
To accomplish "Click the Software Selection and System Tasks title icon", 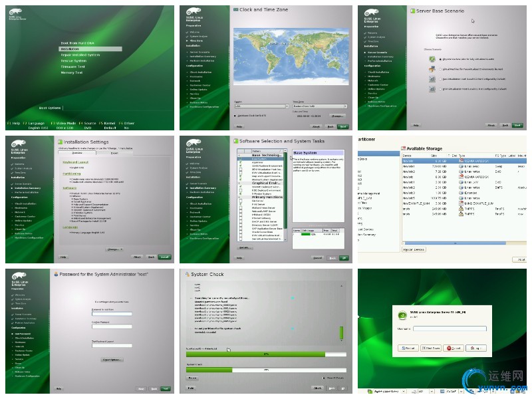I will pyautogui.click(x=235, y=141).
